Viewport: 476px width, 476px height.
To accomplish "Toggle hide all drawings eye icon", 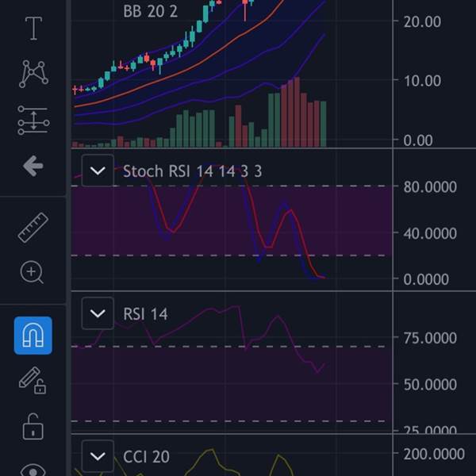I will 33,470.
